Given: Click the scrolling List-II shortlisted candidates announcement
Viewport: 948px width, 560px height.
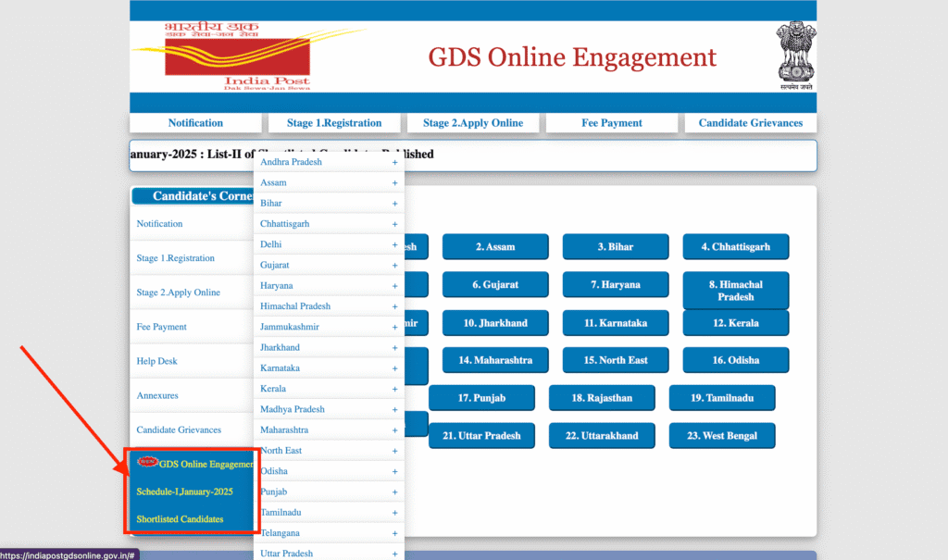Looking at the screenshot, I should click(281, 155).
